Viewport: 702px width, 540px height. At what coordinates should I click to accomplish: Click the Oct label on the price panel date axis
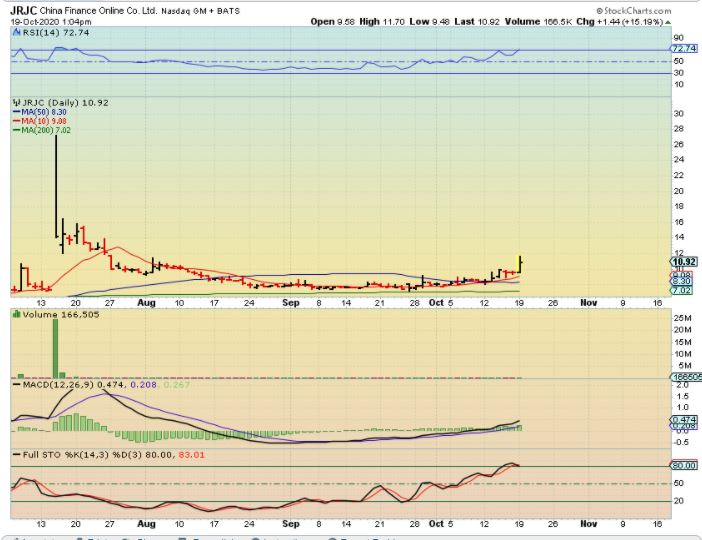tap(436, 303)
